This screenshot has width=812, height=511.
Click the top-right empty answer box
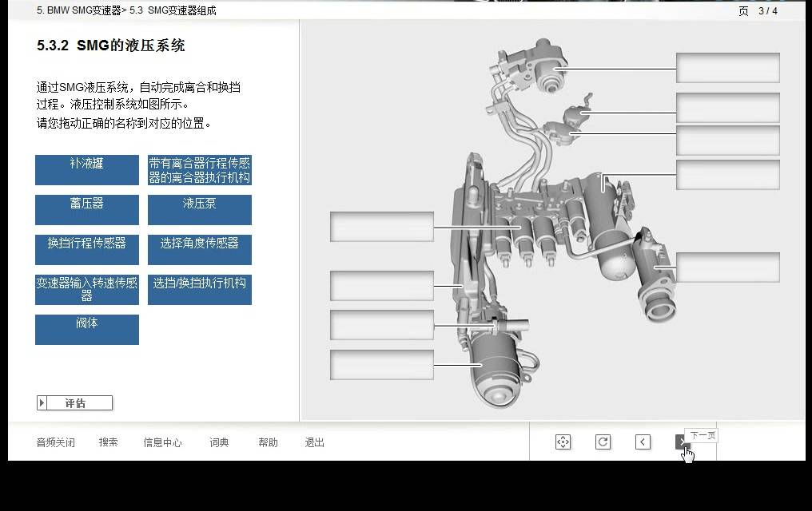coord(727,68)
